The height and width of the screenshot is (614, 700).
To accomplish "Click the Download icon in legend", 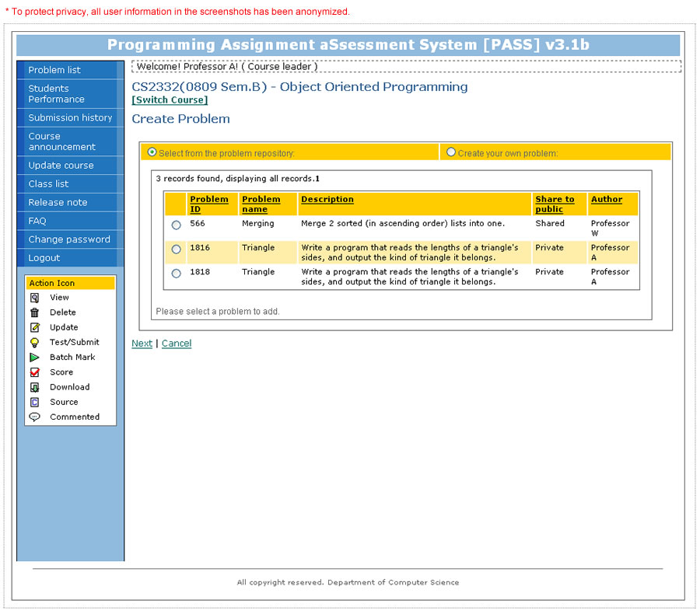I will 34,387.
